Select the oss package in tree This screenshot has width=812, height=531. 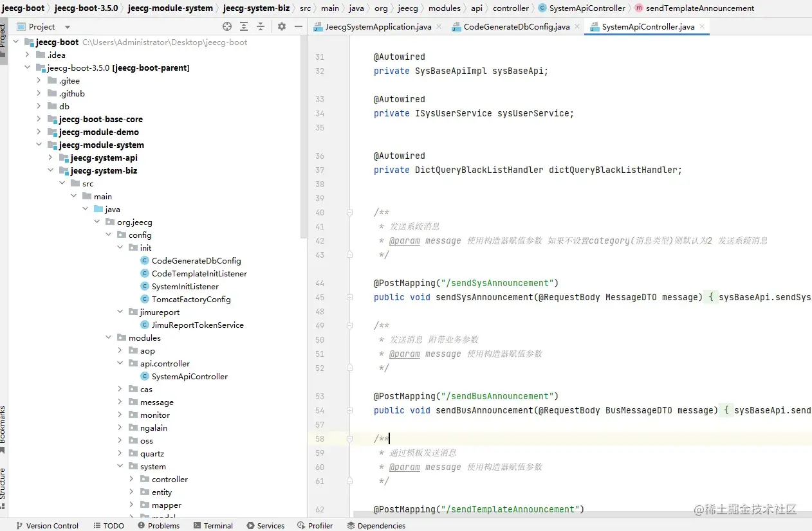[x=147, y=440]
